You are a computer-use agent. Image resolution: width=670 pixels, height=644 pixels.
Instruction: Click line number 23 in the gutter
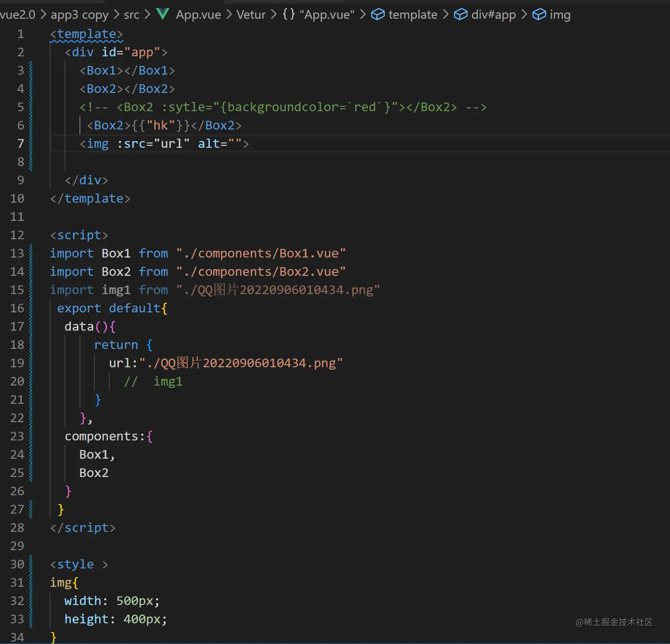(x=17, y=437)
